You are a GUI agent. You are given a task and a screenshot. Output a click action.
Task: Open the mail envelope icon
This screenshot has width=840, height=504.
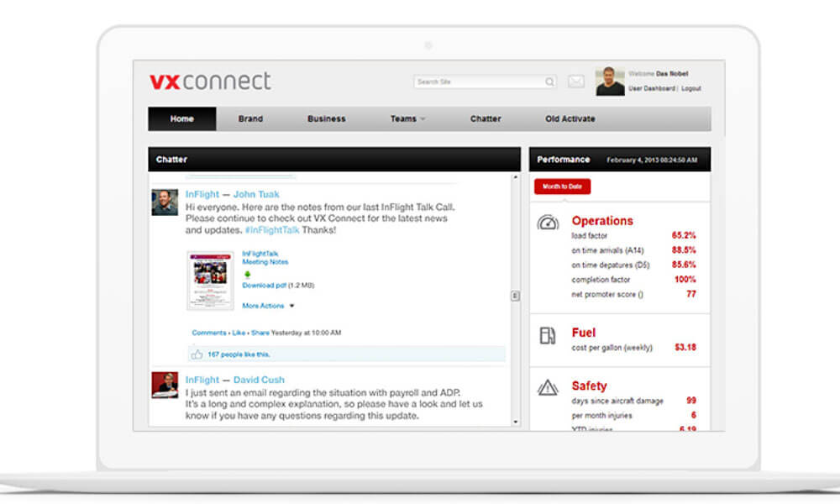[576, 81]
